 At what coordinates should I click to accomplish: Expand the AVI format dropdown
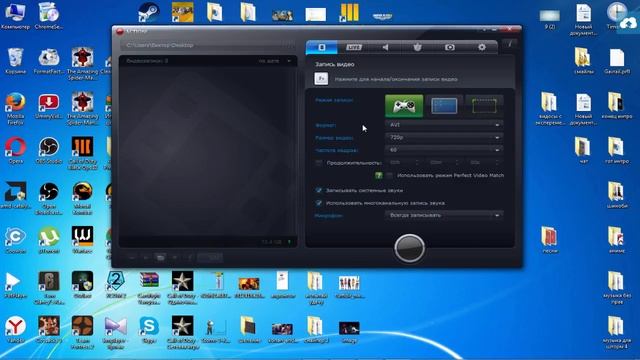pyautogui.click(x=444, y=125)
